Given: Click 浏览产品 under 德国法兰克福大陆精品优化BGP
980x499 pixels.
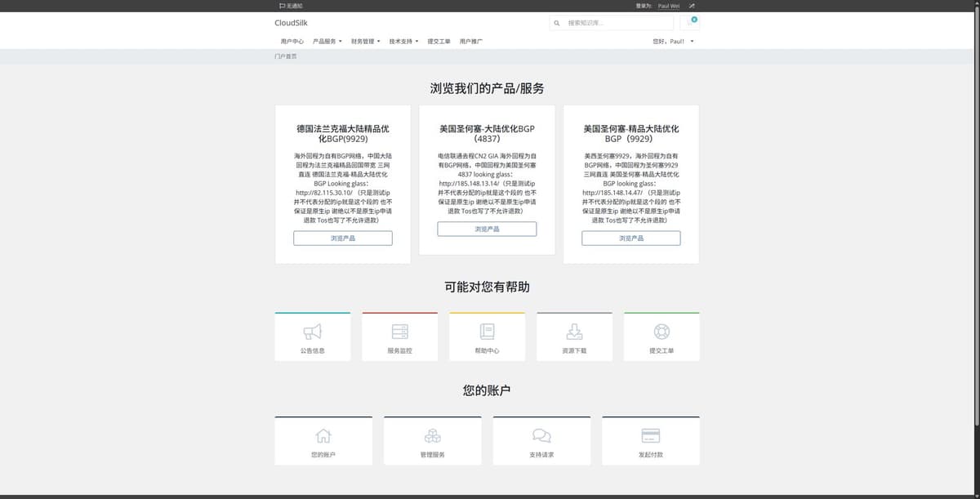Looking at the screenshot, I should point(343,238).
